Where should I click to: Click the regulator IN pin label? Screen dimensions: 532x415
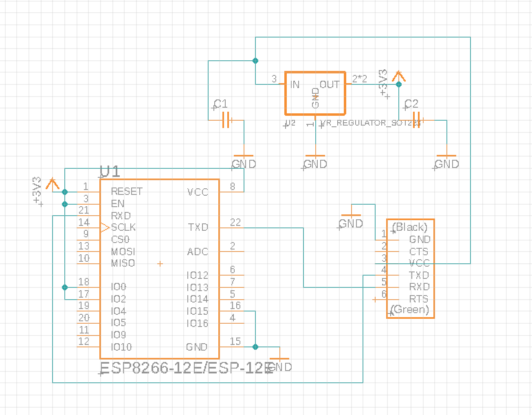tap(295, 84)
